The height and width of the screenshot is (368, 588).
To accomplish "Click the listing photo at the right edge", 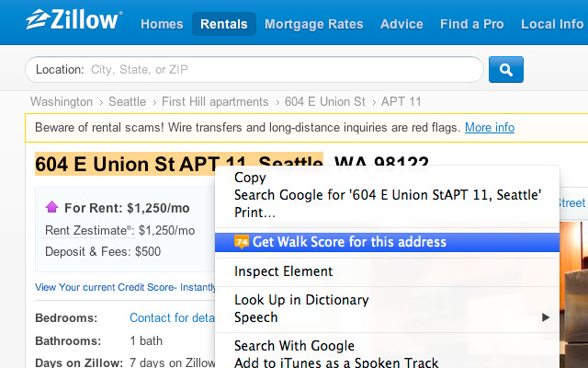I will [573, 294].
